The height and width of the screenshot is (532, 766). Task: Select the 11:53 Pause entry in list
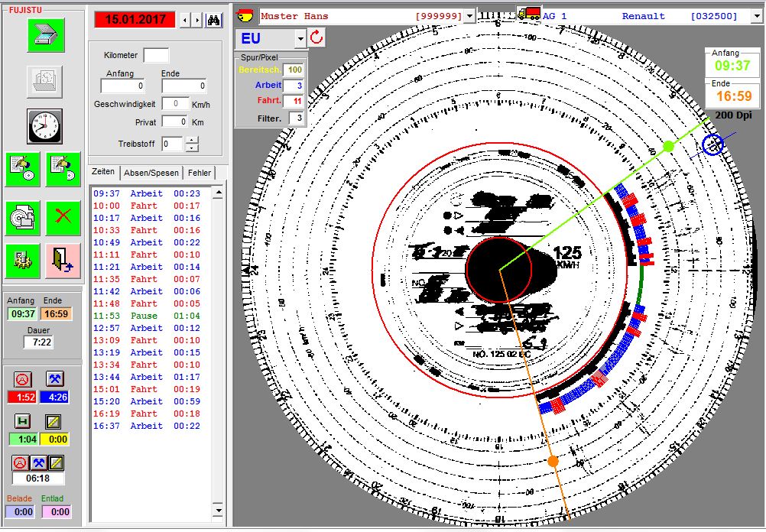(x=145, y=316)
